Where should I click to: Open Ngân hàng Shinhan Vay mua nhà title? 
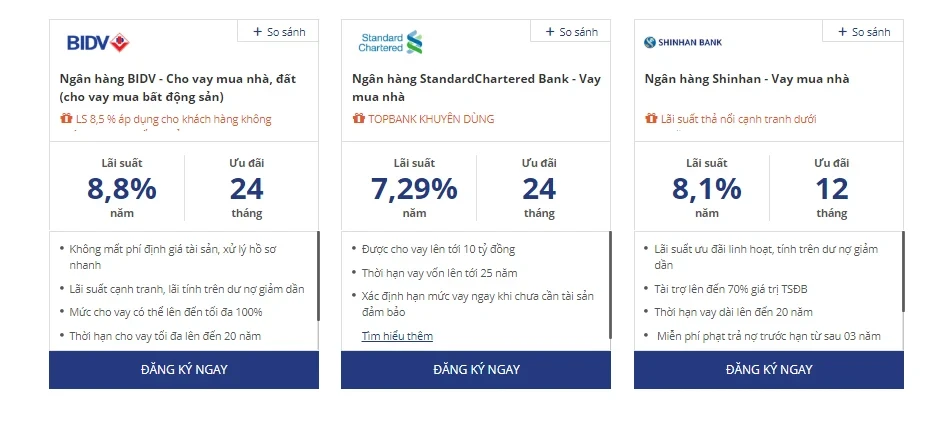tap(747, 79)
